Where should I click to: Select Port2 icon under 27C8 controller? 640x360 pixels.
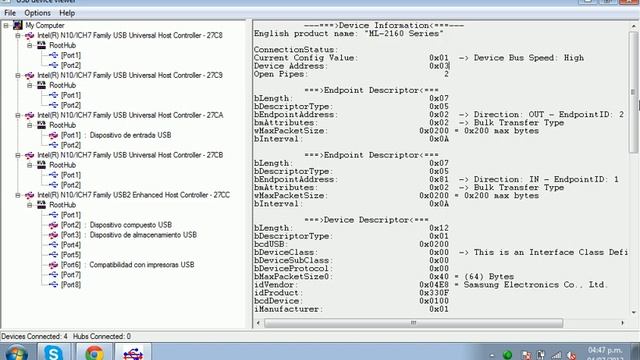[x=53, y=65]
